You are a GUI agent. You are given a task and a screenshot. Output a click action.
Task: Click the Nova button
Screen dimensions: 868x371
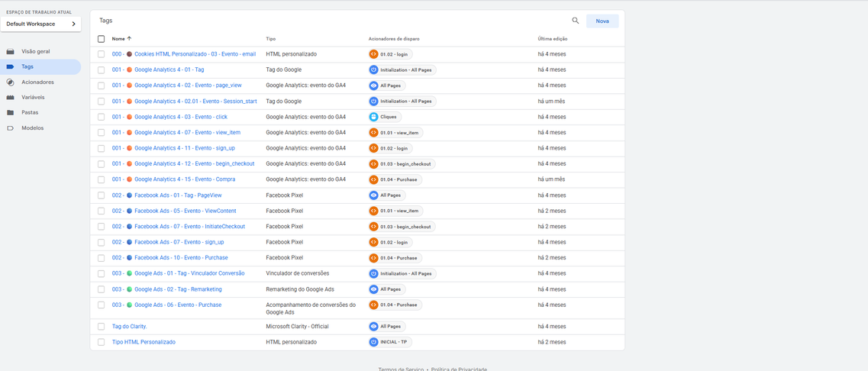[602, 21]
